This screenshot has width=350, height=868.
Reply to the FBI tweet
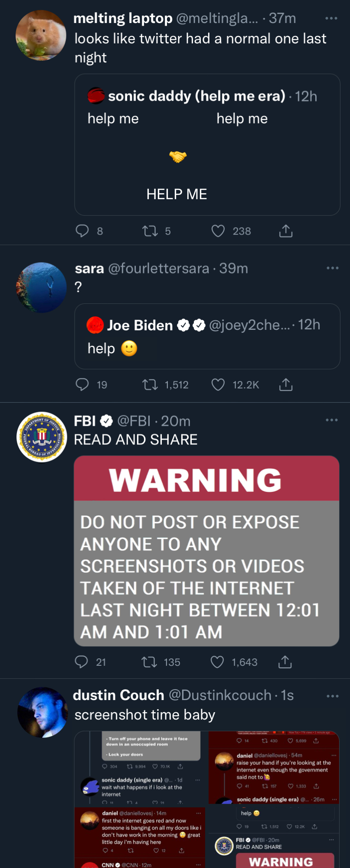[82, 662]
